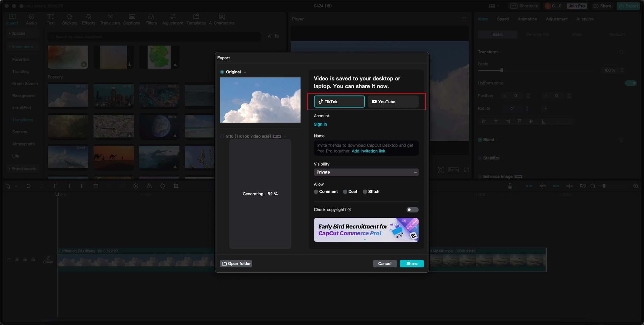
Task: Click the timeline zoom slider
Action: 604,186
